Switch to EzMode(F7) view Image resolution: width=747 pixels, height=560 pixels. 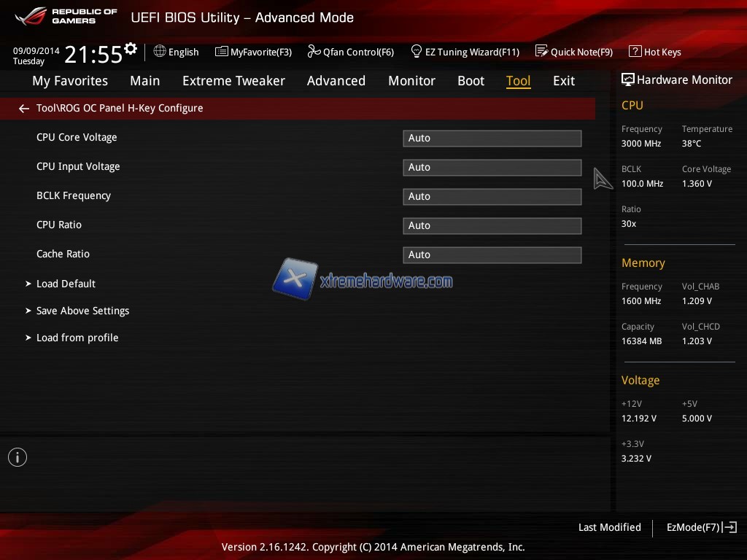point(701,527)
